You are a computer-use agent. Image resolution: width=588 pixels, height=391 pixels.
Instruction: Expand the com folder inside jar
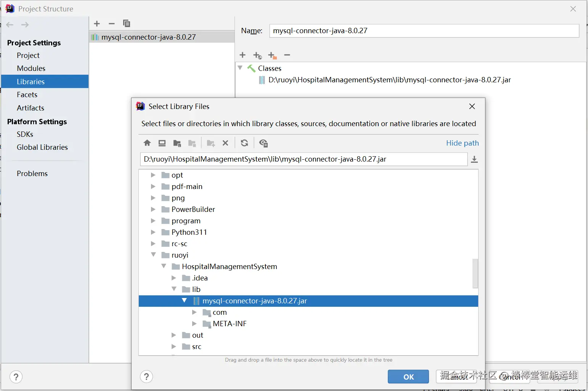(x=194, y=312)
